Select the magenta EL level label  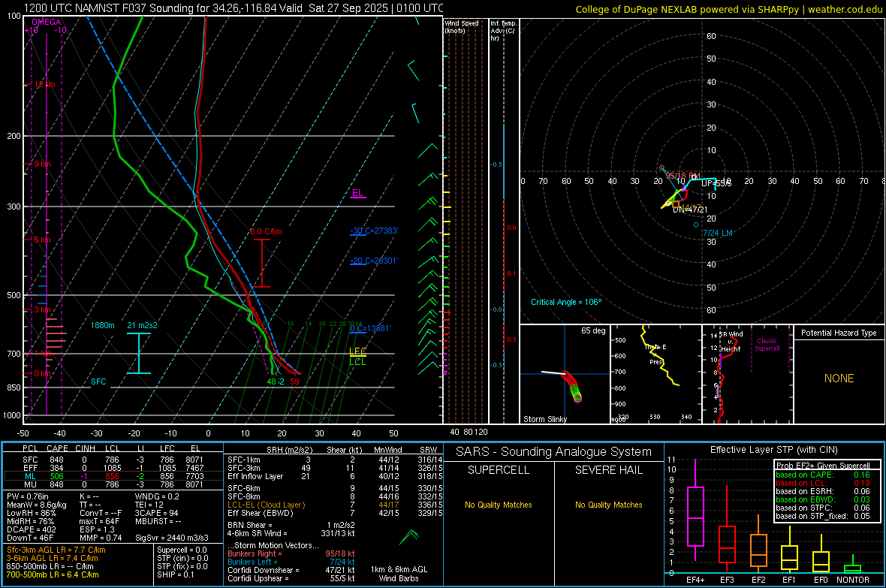357,193
